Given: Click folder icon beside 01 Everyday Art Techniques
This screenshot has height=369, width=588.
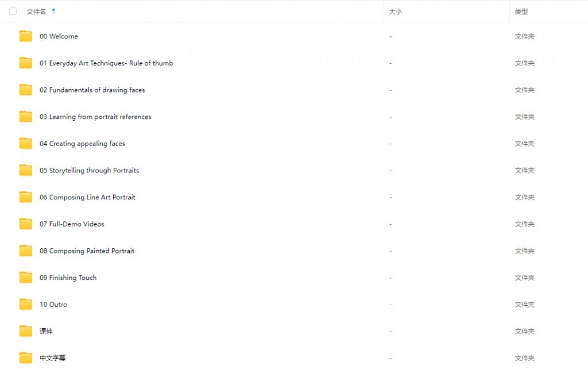Looking at the screenshot, I should (x=25, y=63).
